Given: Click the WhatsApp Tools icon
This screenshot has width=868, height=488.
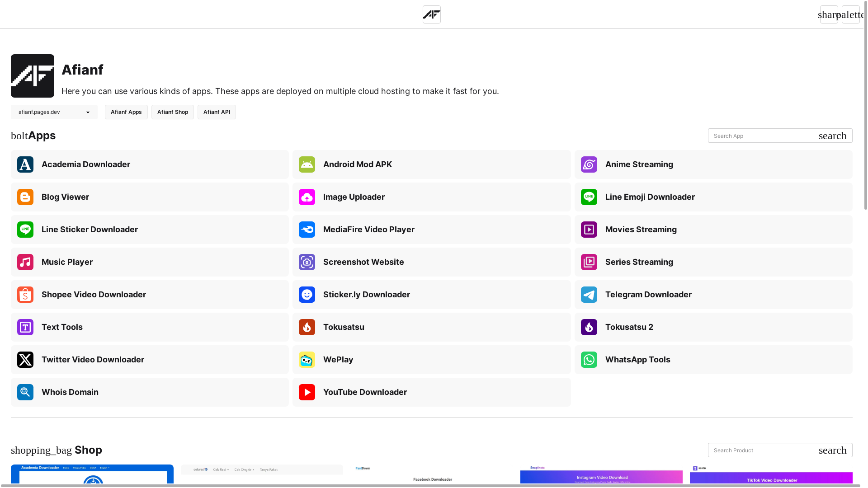Looking at the screenshot, I should (589, 360).
